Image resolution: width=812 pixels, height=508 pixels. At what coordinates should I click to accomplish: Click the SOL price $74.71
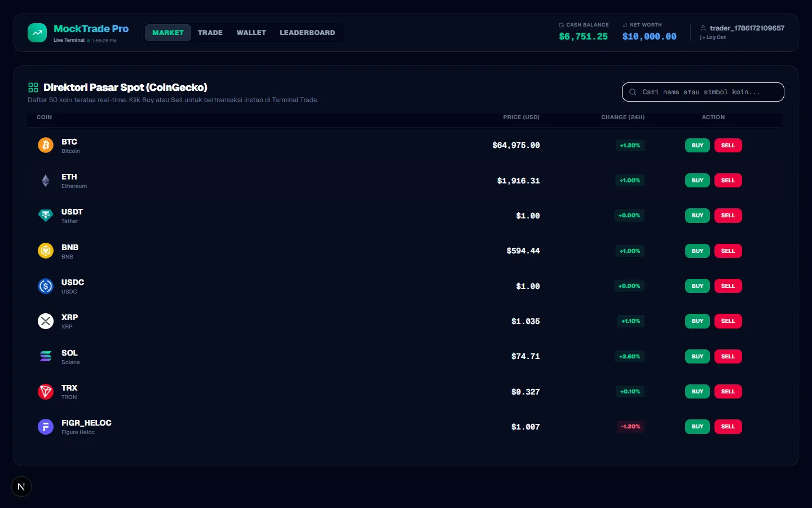526,357
